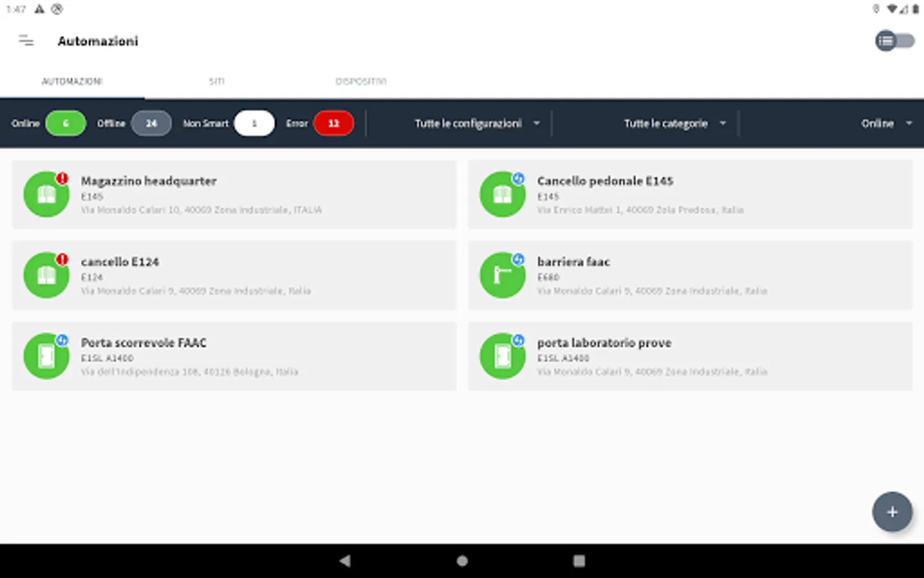Click Automazioni page title

[98, 41]
